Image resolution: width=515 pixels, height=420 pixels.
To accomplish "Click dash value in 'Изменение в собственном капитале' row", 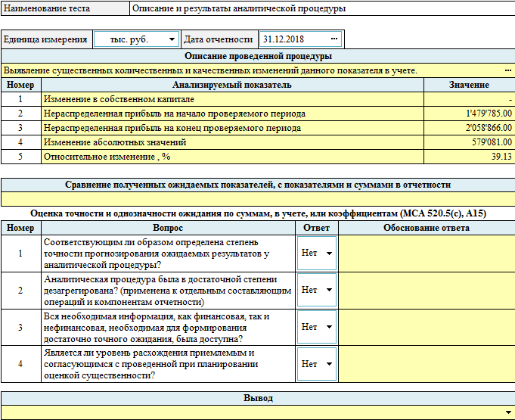I will 510,99.
